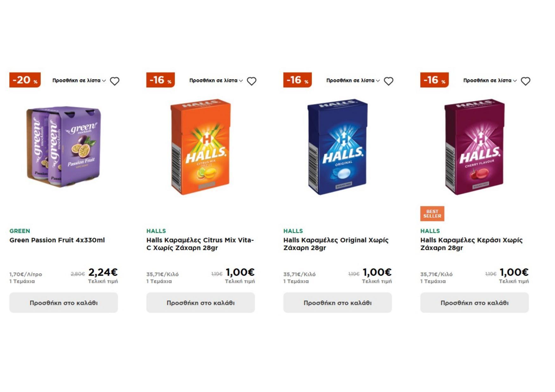
Task: View Green Passion Fruit pack image
Action: [64, 147]
